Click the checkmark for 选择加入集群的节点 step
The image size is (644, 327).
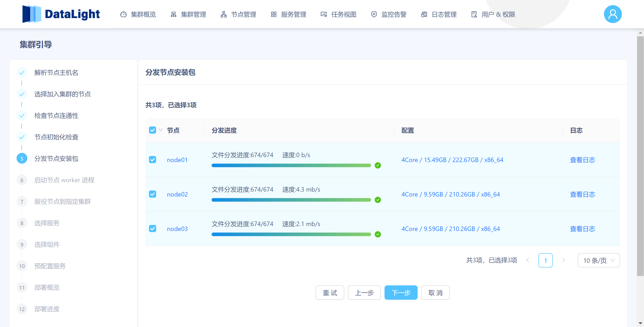(22, 94)
